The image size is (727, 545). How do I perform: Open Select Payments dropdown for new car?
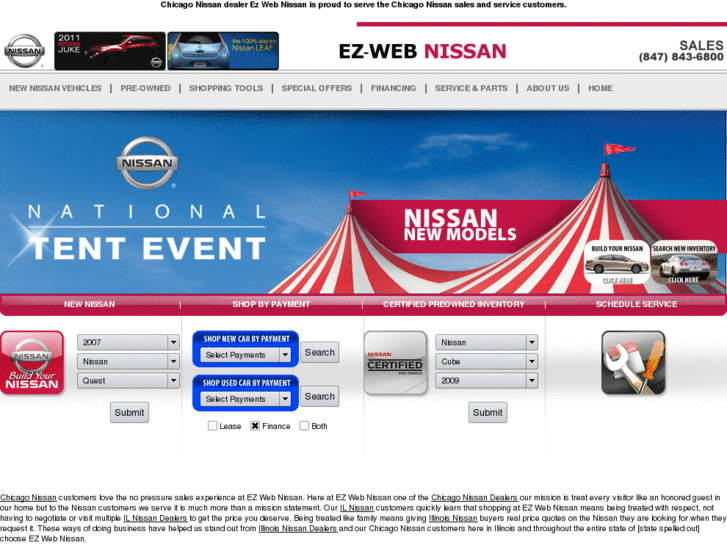[245, 355]
